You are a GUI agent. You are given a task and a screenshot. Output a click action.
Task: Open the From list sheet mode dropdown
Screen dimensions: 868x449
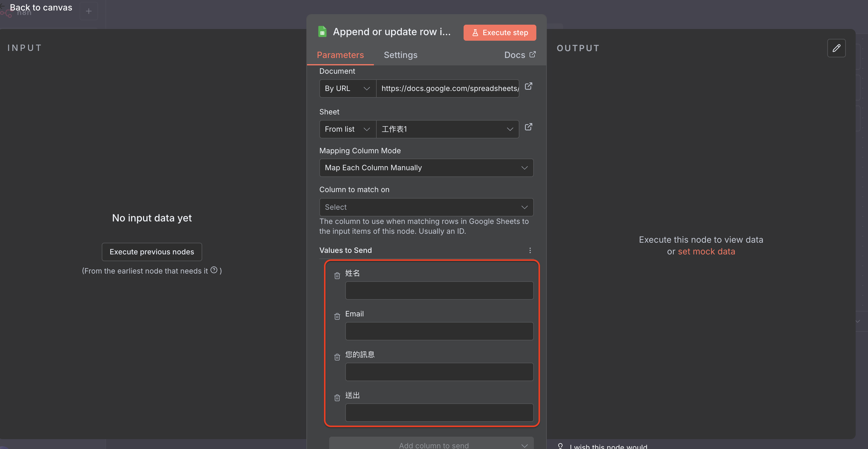pyautogui.click(x=347, y=129)
